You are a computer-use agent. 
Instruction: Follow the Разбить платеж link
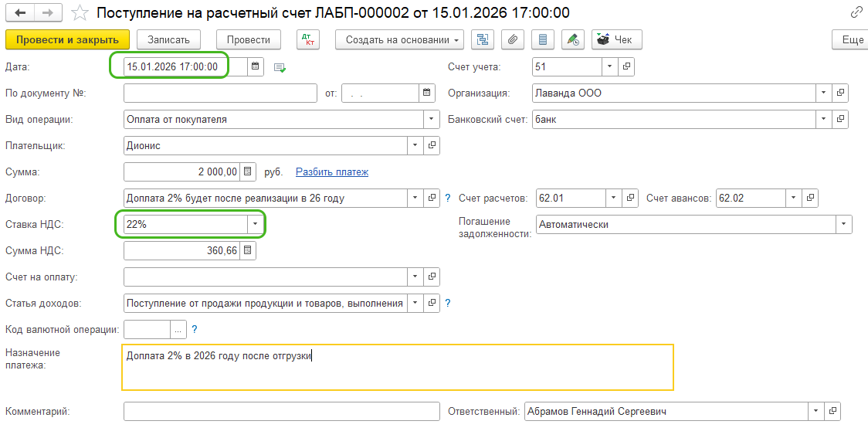(x=332, y=172)
